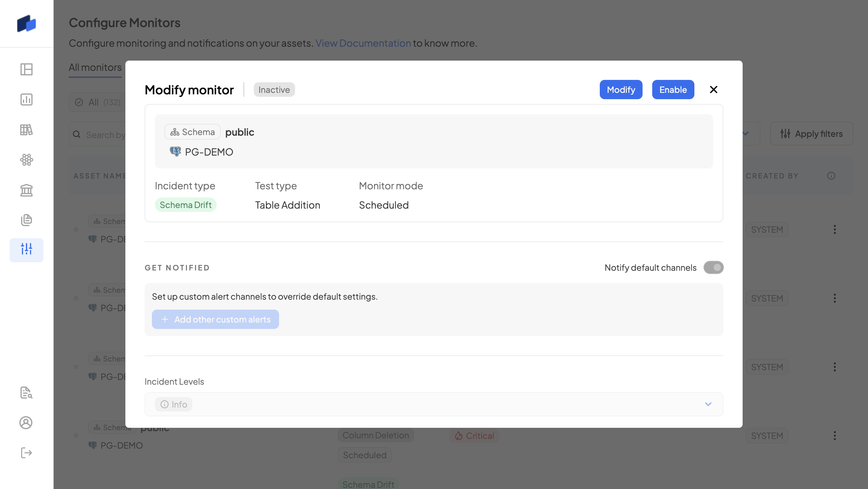The image size is (868, 489).
Task: Switch to the All monitors tab
Action: pyautogui.click(x=95, y=68)
